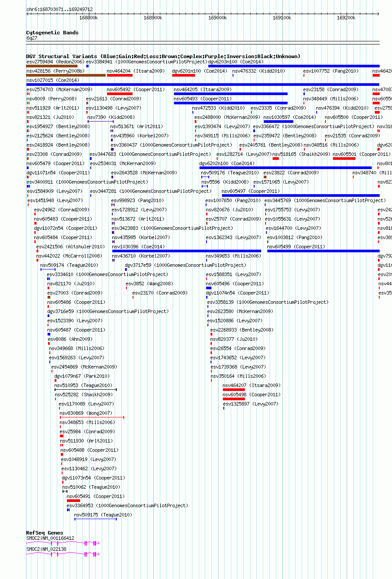Select the black span under nsv510953
392x579 pixels.
[85, 390]
